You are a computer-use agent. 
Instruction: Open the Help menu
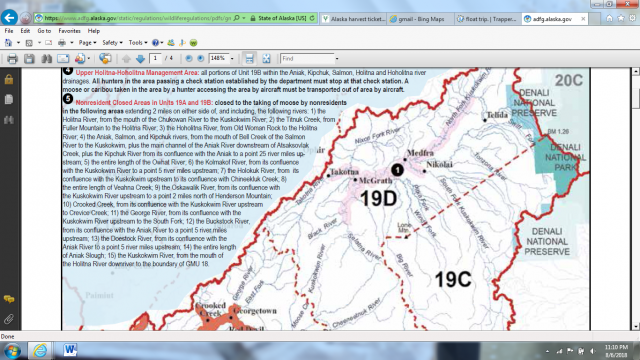tap(93, 31)
